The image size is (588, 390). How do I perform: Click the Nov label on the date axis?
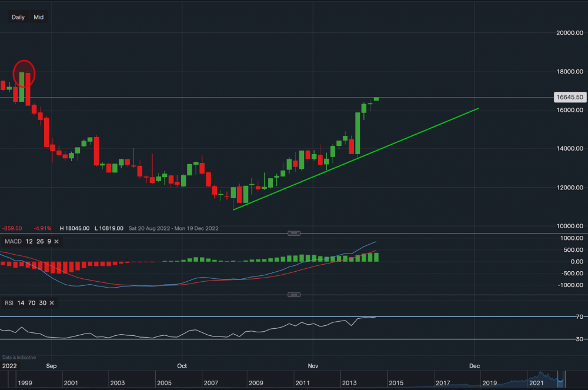point(313,365)
